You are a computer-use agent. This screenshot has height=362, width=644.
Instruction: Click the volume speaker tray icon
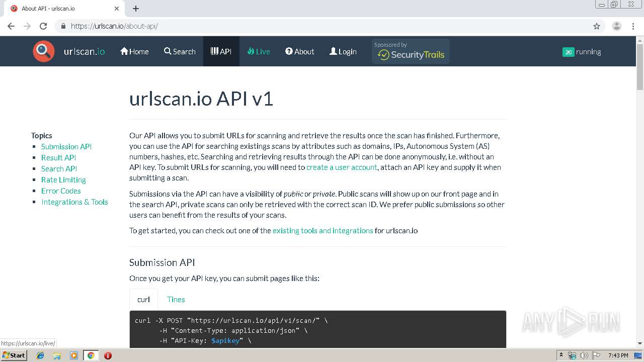coord(584,355)
